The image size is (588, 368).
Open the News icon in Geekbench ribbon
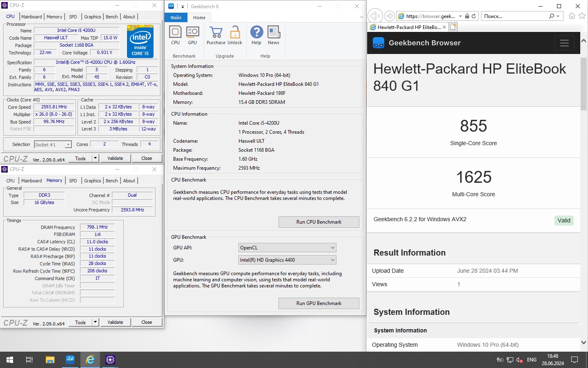click(274, 32)
